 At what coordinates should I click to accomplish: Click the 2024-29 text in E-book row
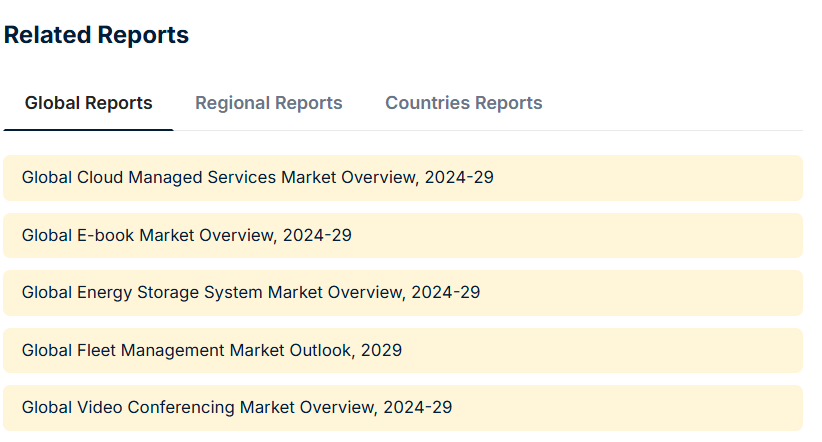click(x=317, y=235)
